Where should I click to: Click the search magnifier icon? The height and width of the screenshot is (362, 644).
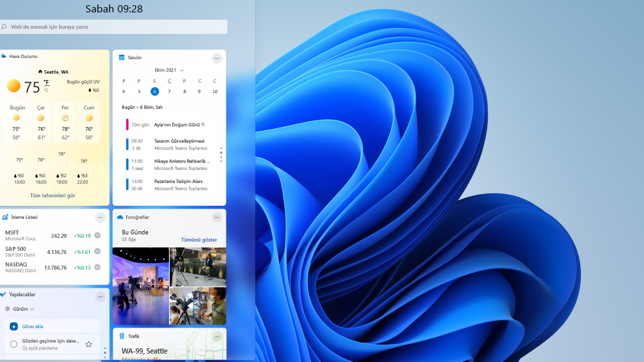pyautogui.click(x=4, y=27)
